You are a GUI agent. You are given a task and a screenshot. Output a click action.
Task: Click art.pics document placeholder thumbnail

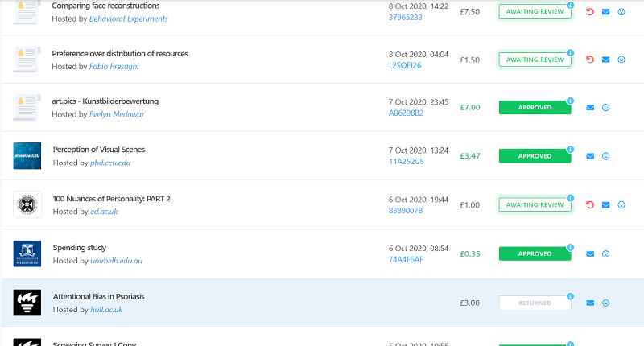tap(27, 107)
